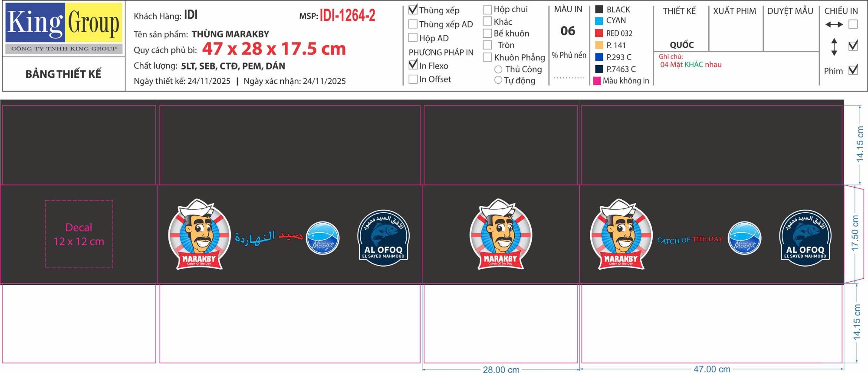The image size is (868, 373).
Task: Uncheck the Thùng xếp checkbox
Action: point(413,10)
